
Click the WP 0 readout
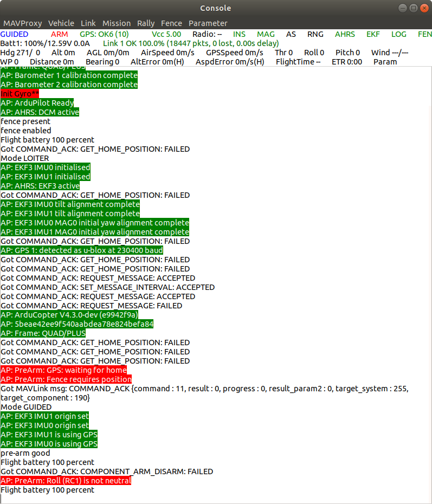coord(9,62)
